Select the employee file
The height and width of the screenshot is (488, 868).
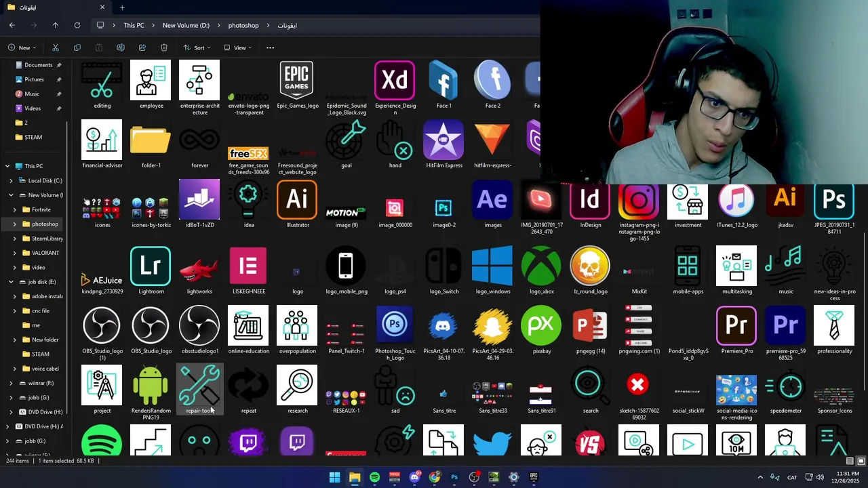click(x=151, y=85)
